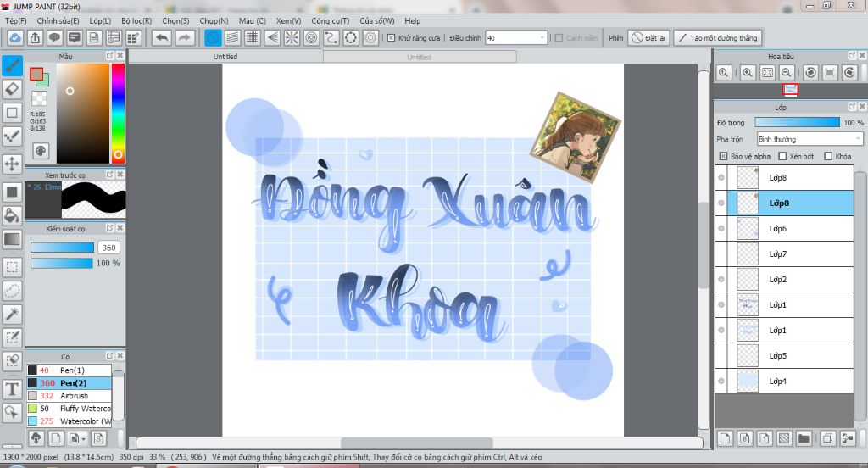Hide the Lớp2 layer
The width and height of the screenshot is (868, 468).
(721, 279)
